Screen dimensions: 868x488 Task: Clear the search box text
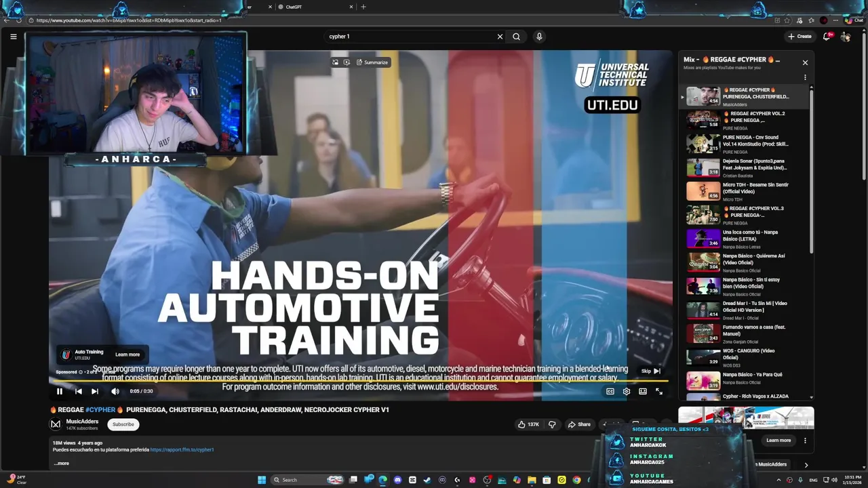tap(500, 37)
